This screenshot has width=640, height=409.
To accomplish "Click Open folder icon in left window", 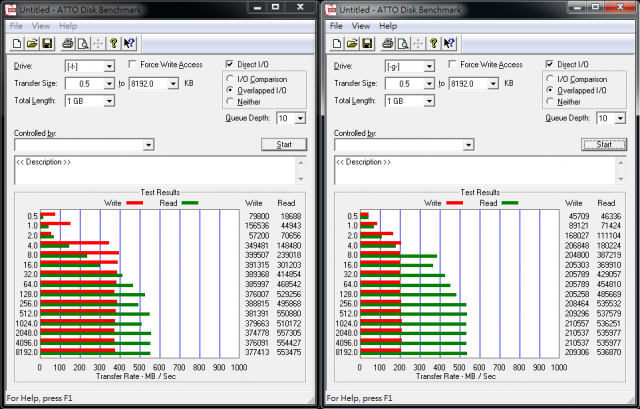I will point(32,43).
